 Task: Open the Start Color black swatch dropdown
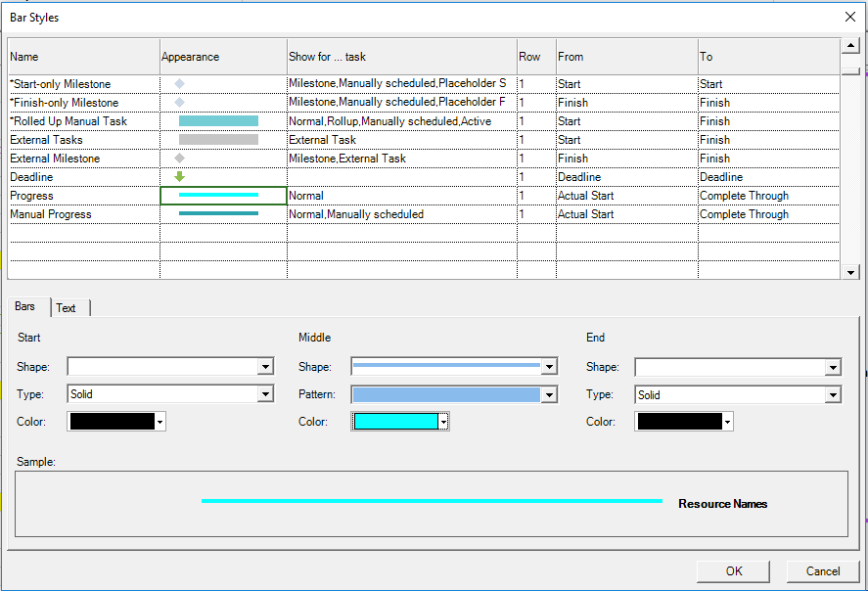click(x=160, y=422)
